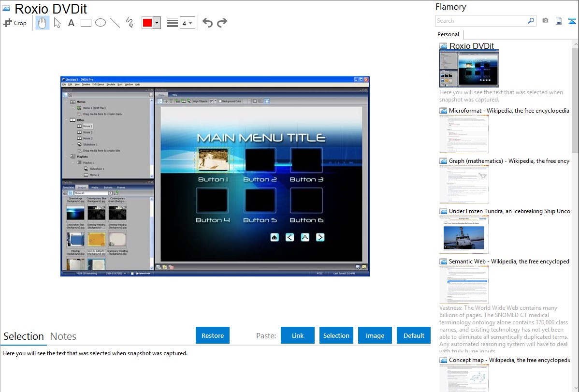Select the ellipse drawing tool
Screen dimensions: 579x392
tap(101, 23)
